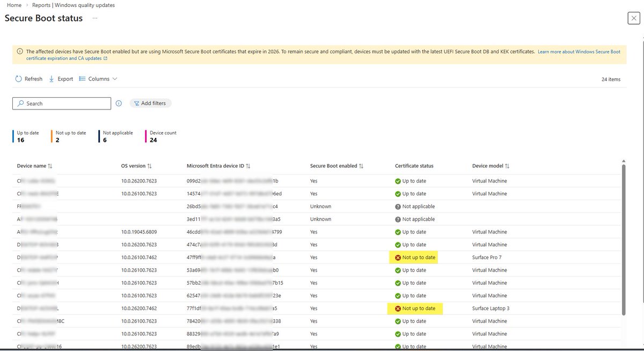Click Up to date status in 62547 row
Image resolution: width=644 pixels, height=351 pixels.
[411, 296]
